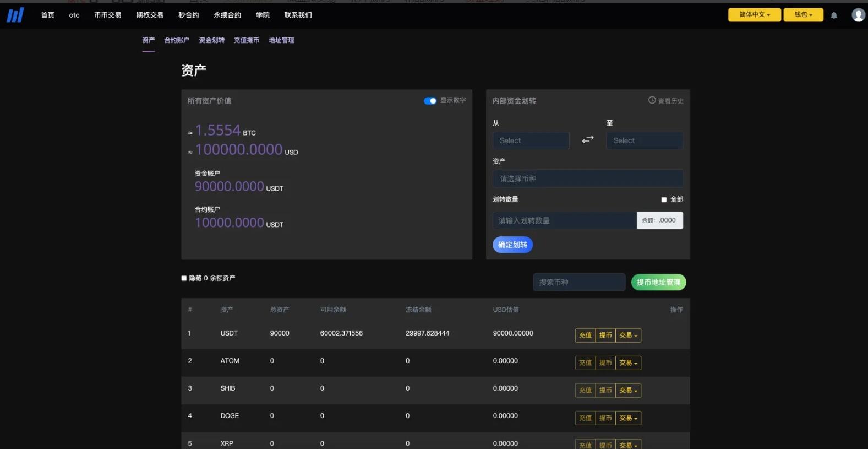This screenshot has height=449, width=868.
Task: Expand 交易 dropdown in the USDT row
Action: [x=628, y=336]
